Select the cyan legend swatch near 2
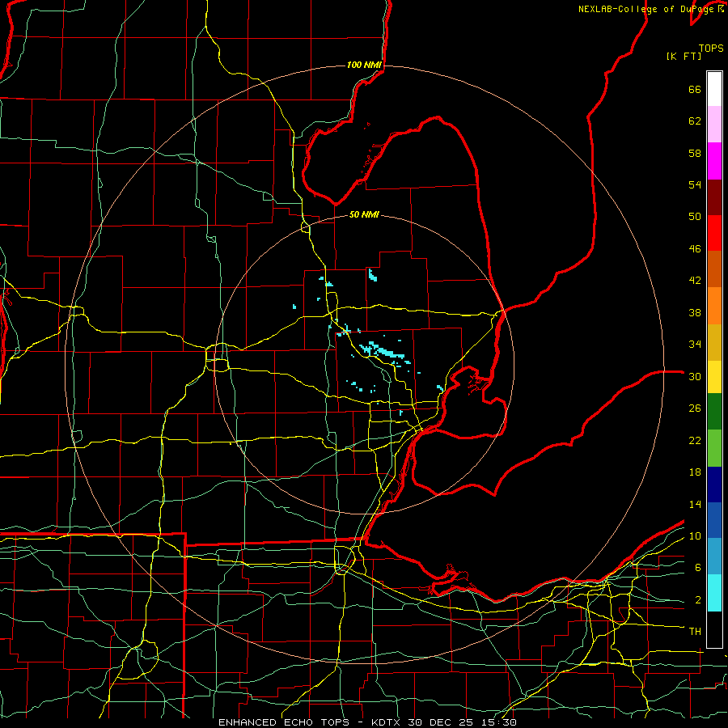 click(x=714, y=593)
